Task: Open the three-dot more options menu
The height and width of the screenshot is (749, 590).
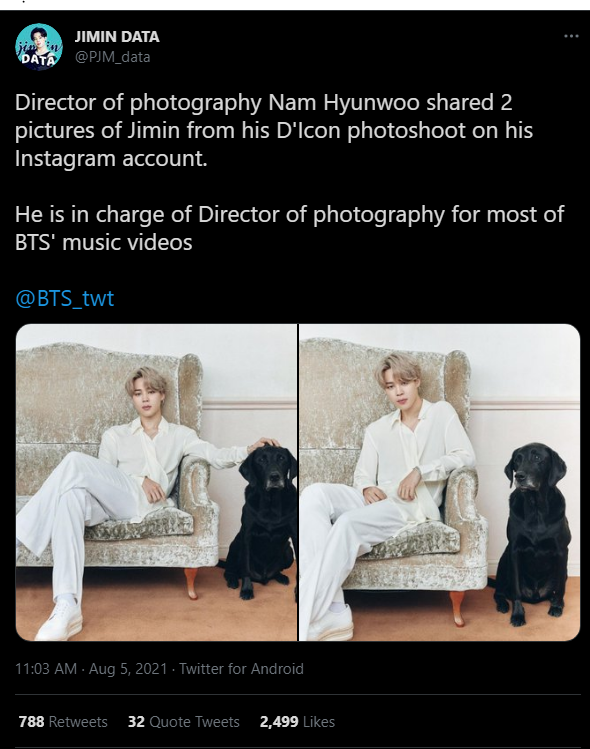Action: [x=571, y=36]
